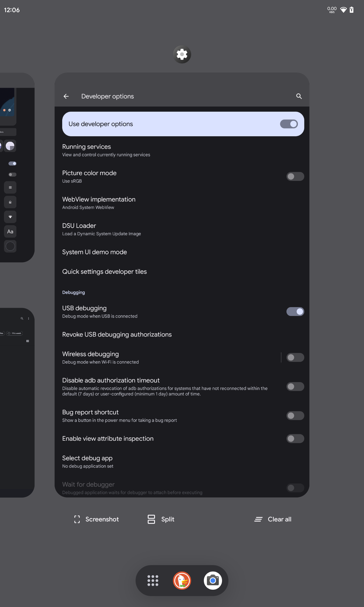Enable Wireless debugging toggle
364x607 pixels.
tap(295, 358)
